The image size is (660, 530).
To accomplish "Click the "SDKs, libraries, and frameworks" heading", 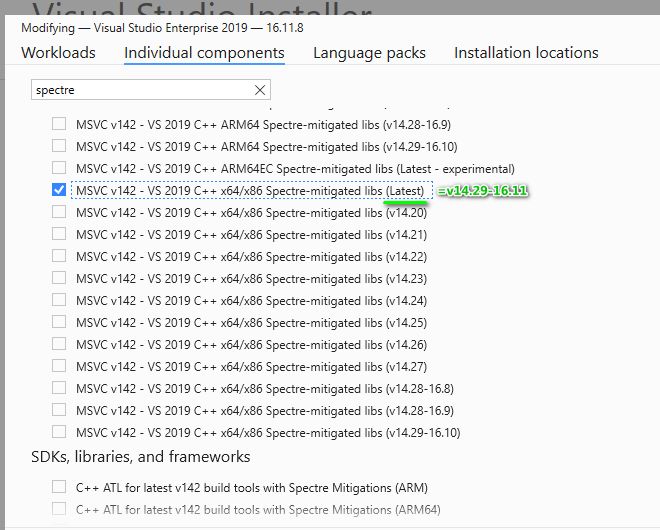I will (x=141, y=457).
